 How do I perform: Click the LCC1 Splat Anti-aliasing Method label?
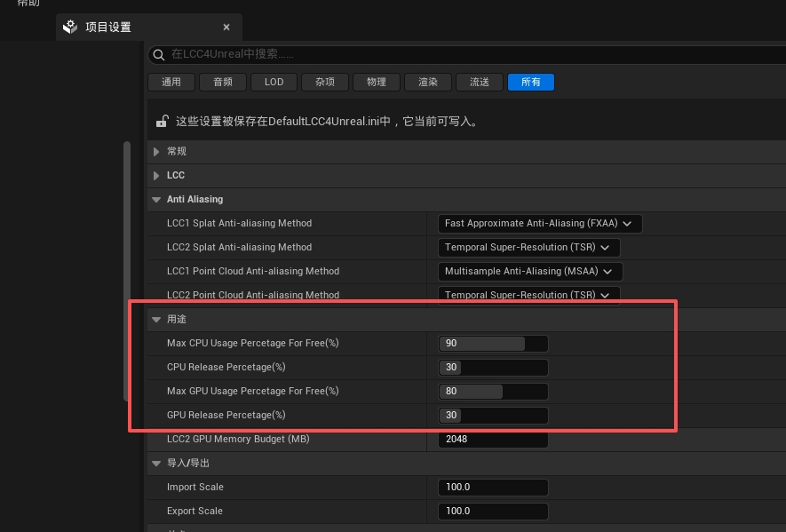[x=239, y=223]
